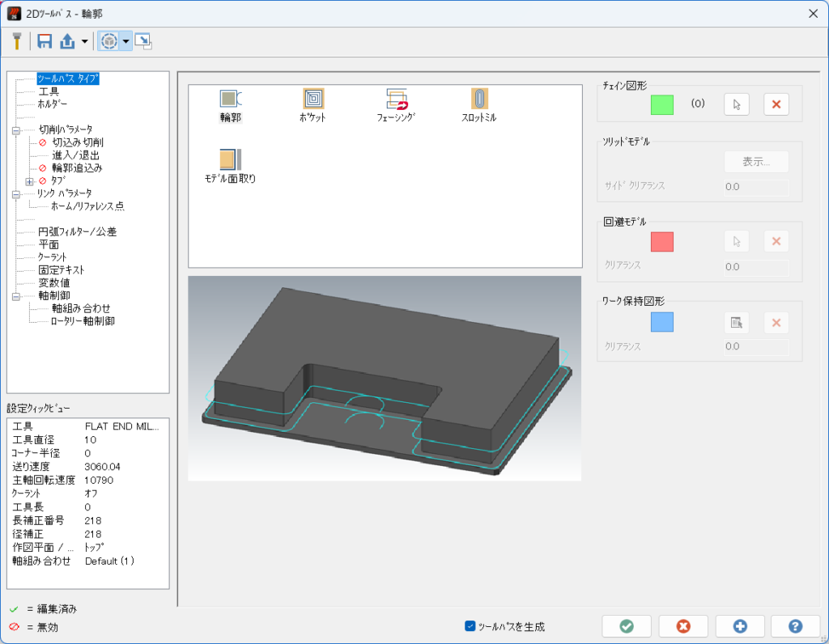Image resolution: width=829 pixels, height=644 pixels.
Task: Collapse the リンクパラメータ tree node
Action: pos(16,194)
